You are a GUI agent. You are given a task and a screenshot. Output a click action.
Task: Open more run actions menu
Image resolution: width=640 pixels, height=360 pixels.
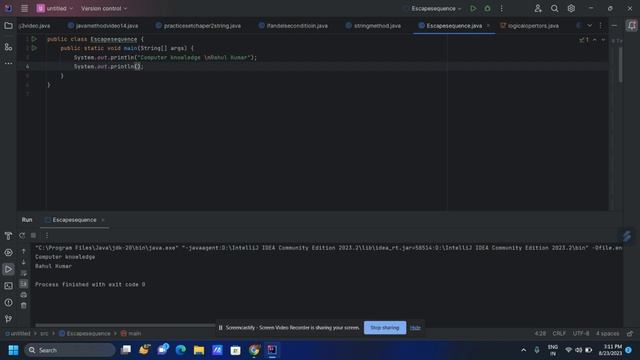pyautogui.click(x=502, y=8)
